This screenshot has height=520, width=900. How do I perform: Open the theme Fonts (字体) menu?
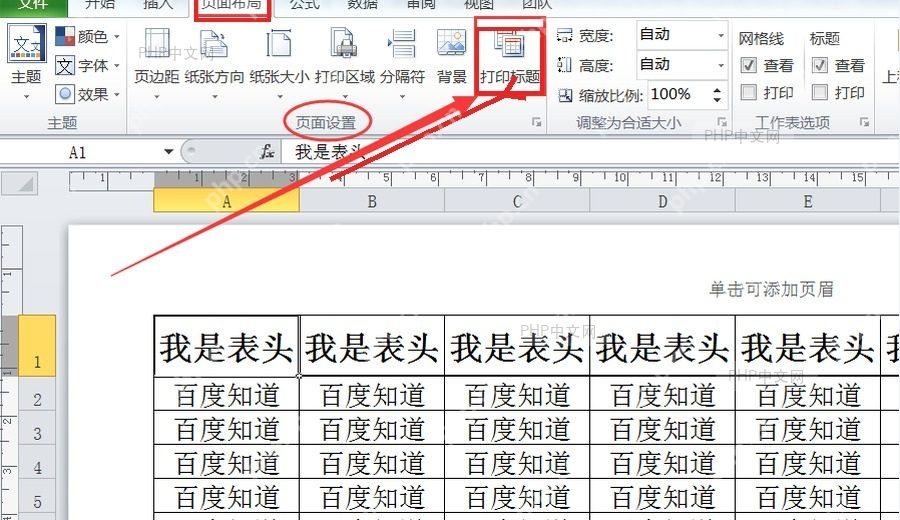[x=88, y=65]
